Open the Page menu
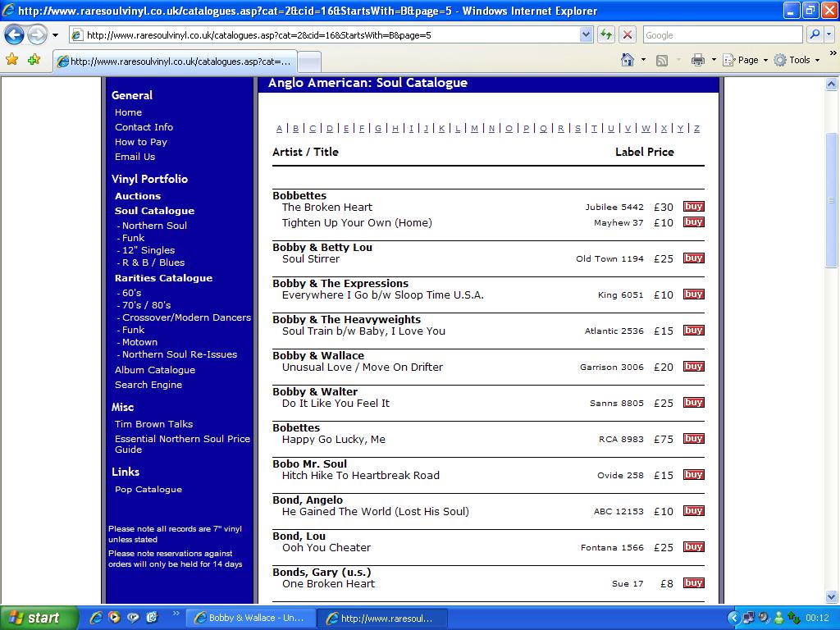 click(x=745, y=60)
